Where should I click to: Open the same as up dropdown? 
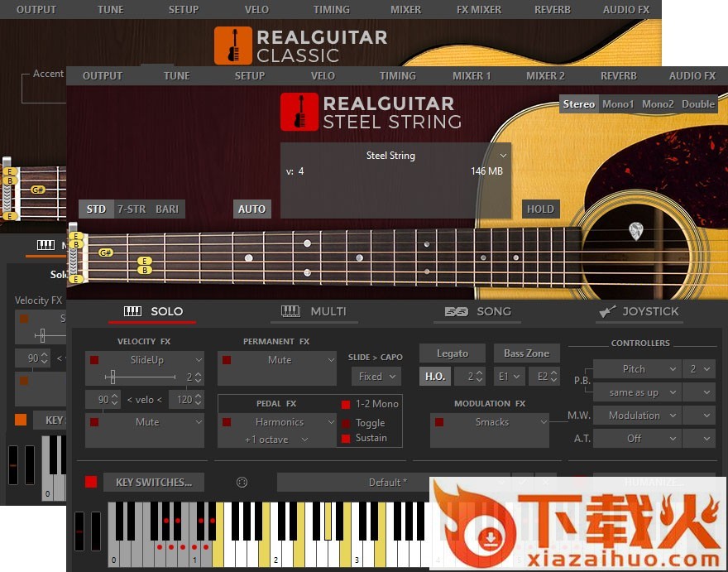click(636, 392)
